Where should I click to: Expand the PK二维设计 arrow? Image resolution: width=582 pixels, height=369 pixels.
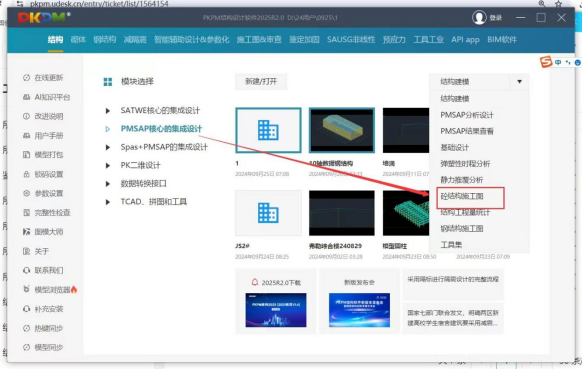click(x=108, y=166)
